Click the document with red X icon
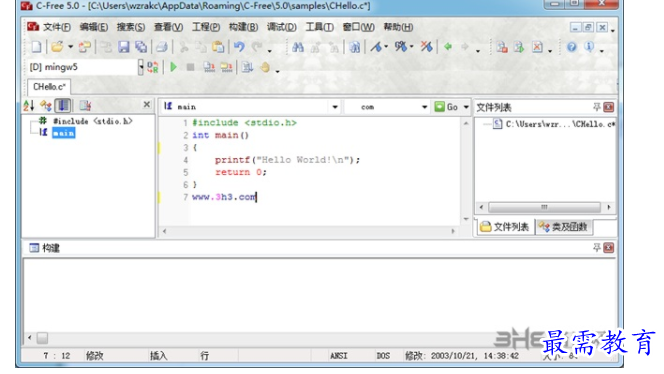The image size is (664, 374). point(537,47)
